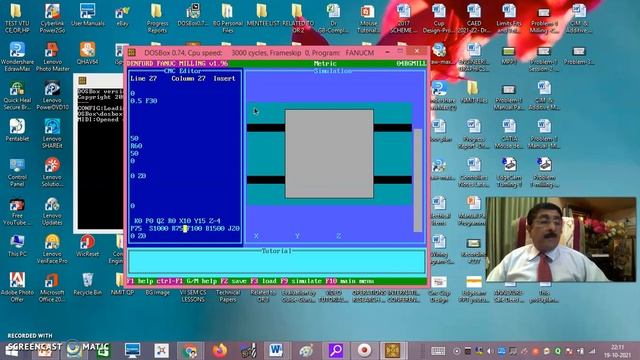Image resolution: width=640 pixels, height=360 pixels.
Task: Open the Recycle Bin
Action: click(x=87, y=284)
